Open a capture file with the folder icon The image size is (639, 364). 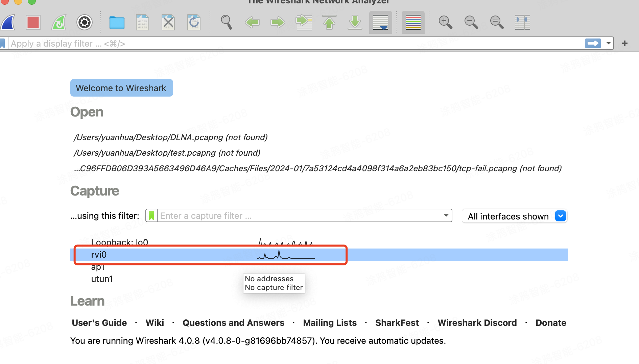(x=117, y=23)
